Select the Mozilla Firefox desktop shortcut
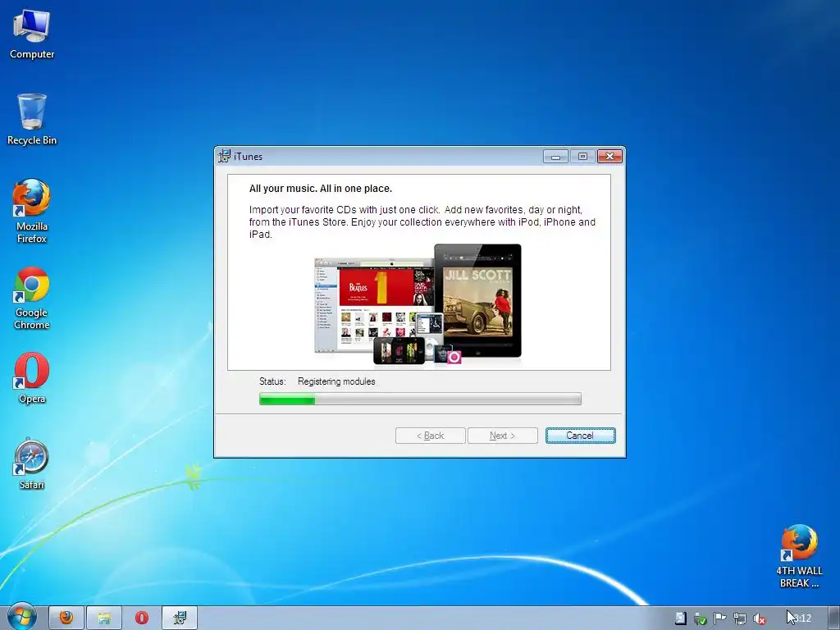840x630 pixels. point(32,211)
